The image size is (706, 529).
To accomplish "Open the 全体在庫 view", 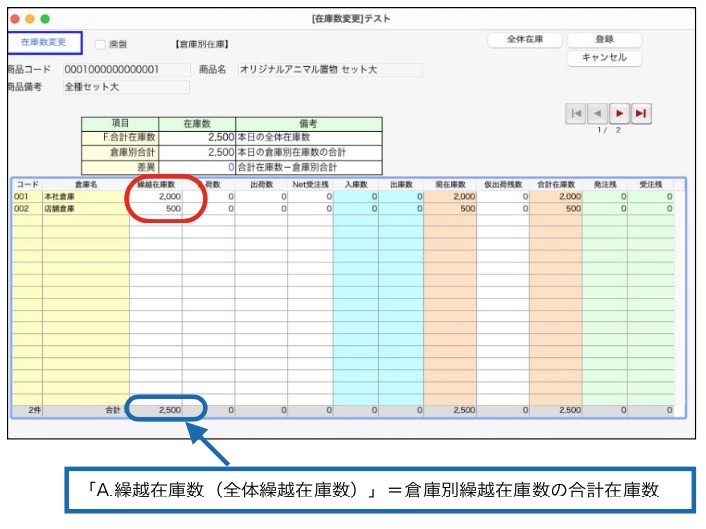I will (x=524, y=40).
